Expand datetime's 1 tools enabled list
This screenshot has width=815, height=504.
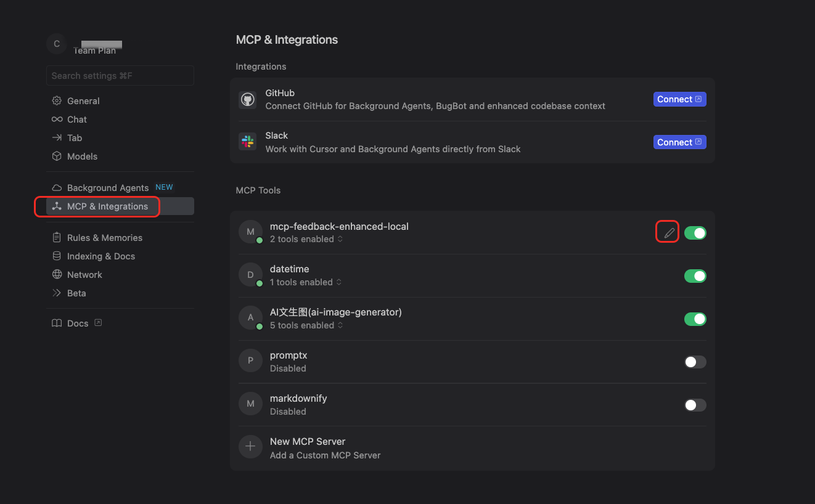306,282
